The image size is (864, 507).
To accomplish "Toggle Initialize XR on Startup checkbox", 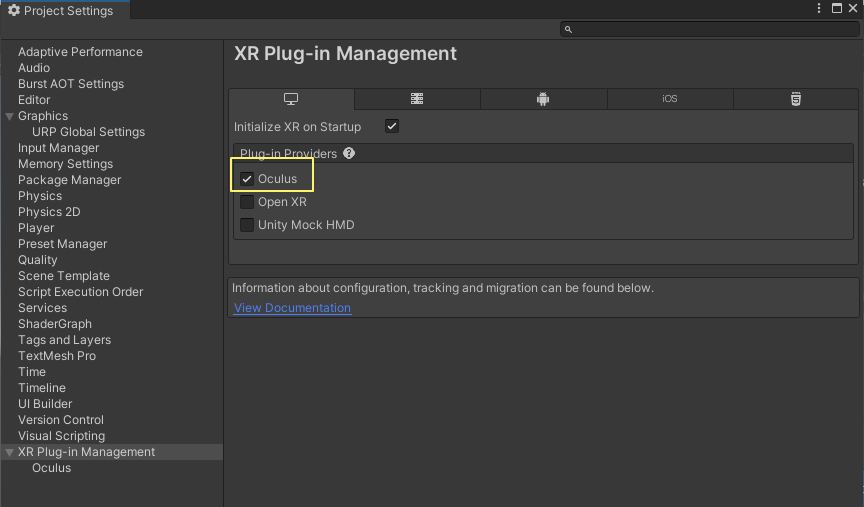I will tap(392, 126).
